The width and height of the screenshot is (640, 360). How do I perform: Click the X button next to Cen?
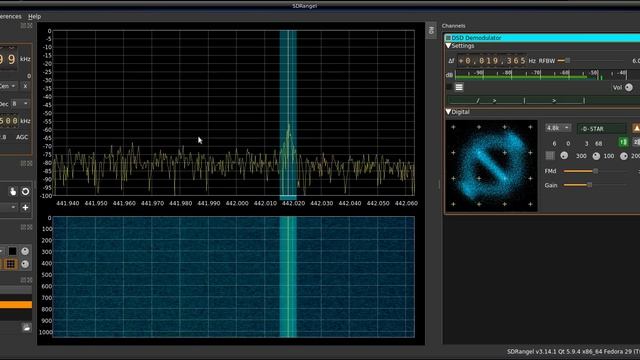25,86
